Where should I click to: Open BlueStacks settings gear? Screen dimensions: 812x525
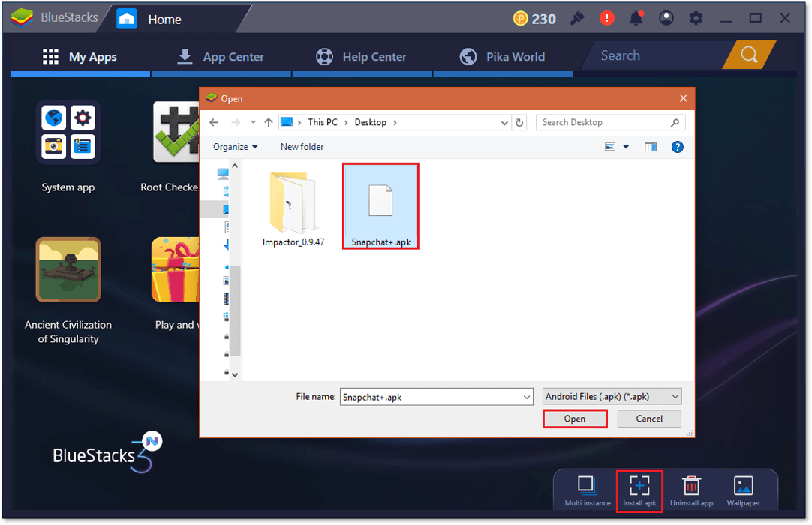tap(696, 18)
